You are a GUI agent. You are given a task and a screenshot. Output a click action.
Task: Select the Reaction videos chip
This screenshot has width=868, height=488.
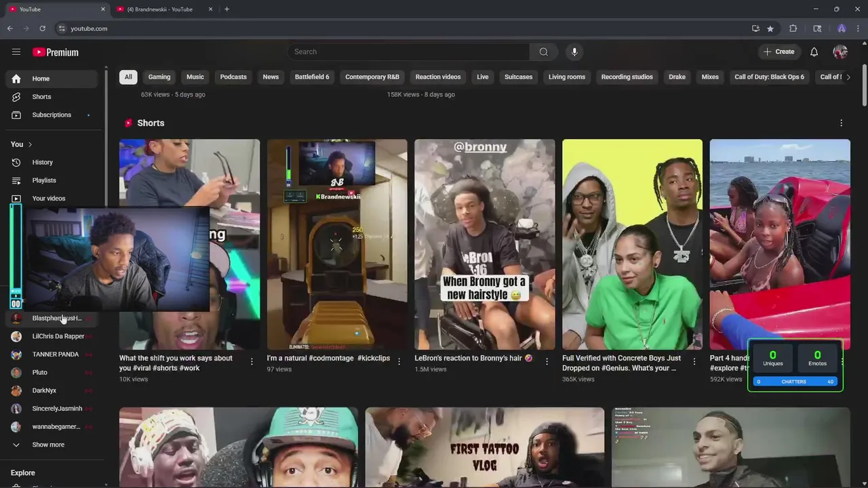tap(438, 77)
